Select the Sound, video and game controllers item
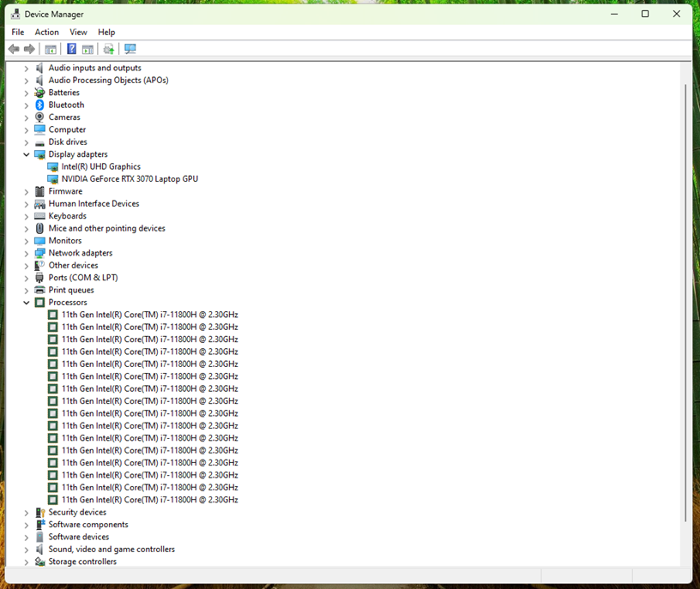This screenshot has width=700, height=589. (x=112, y=550)
